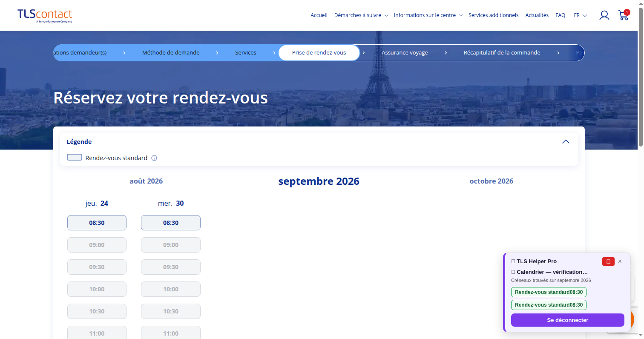This screenshot has width=644, height=339.
Task: Open the user account profile icon
Action: [x=604, y=15]
